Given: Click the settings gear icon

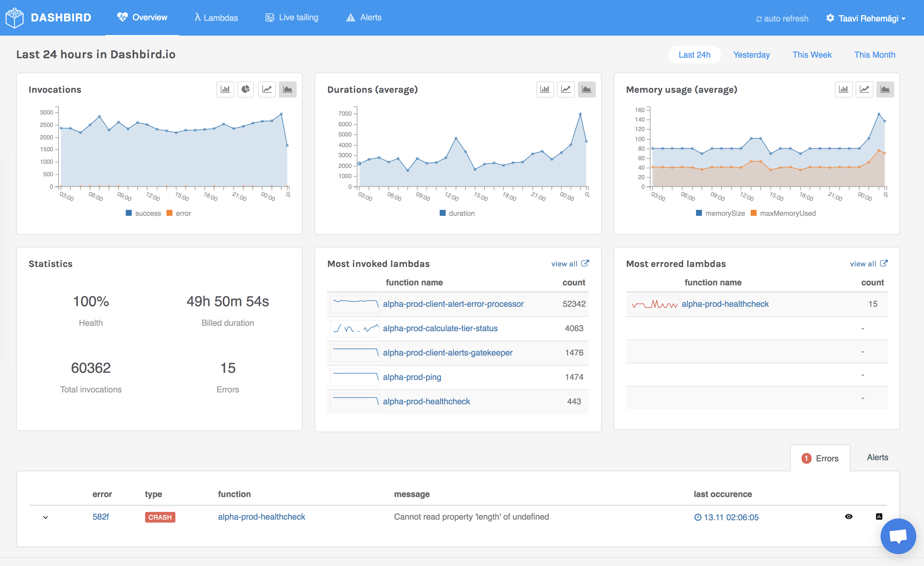Looking at the screenshot, I should click(x=830, y=18).
